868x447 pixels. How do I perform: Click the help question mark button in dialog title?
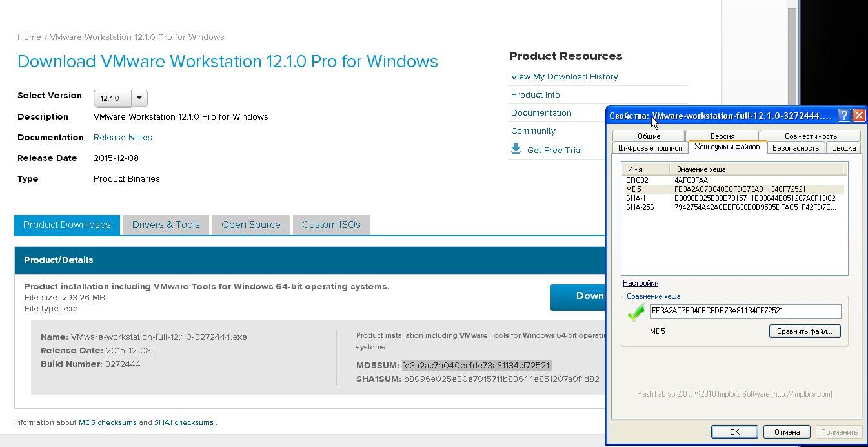click(843, 116)
